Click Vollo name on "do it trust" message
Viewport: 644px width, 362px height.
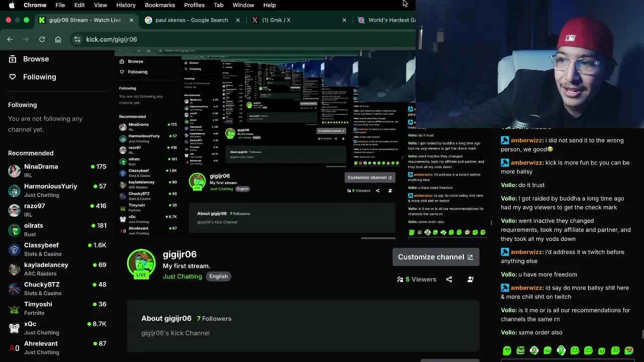point(509,185)
